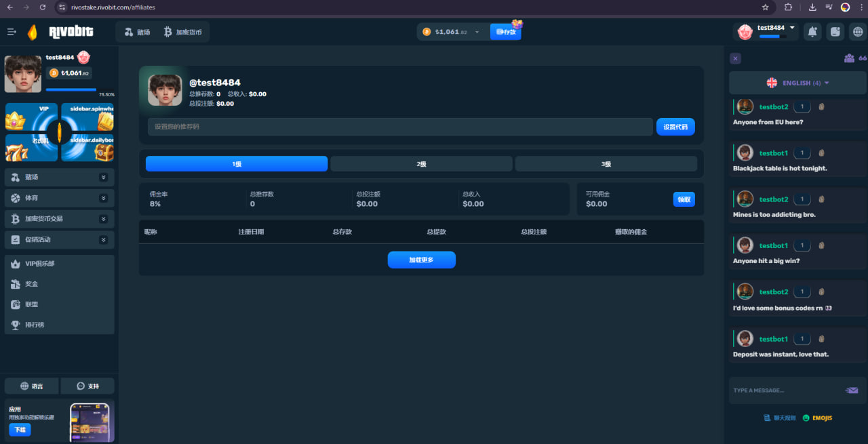Click the 设置代码 button
868x444 pixels.
(x=675, y=127)
